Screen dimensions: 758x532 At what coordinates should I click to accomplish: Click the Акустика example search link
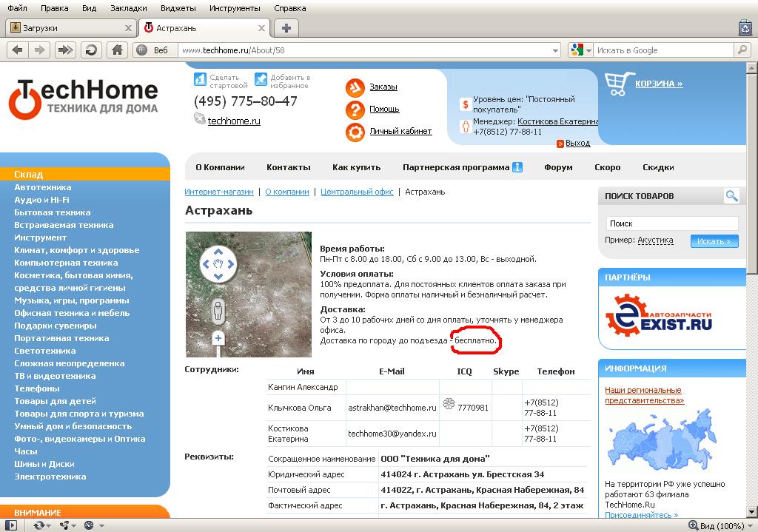pos(655,240)
